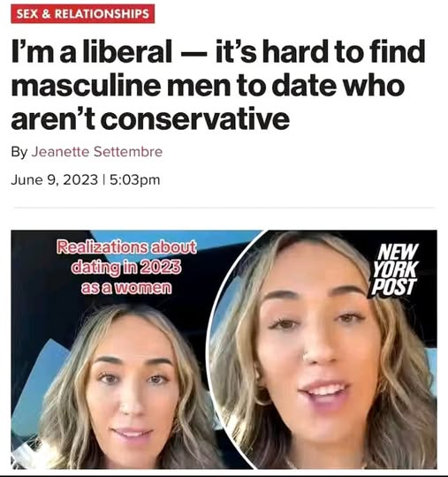The image size is (448, 477).
Task: Select the circular inset close-up image
Action: coord(324,350)
